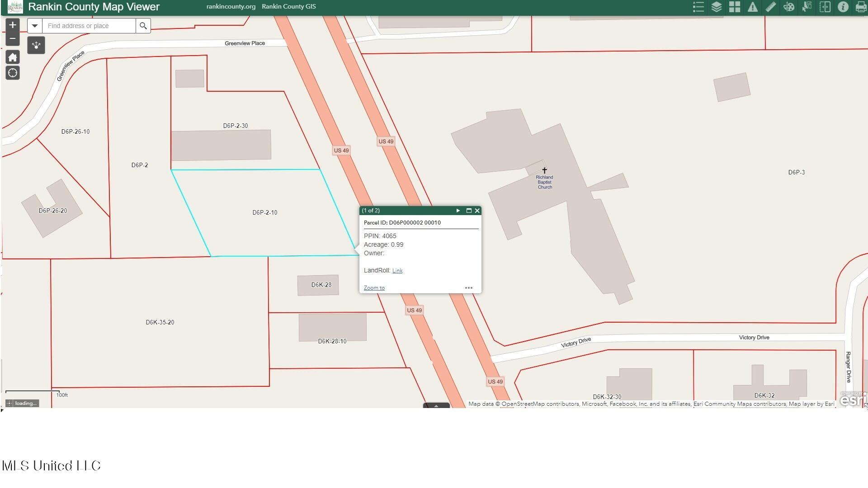Open the About info icon
This screenshot has width=868, height=488.
coord(843,7)
